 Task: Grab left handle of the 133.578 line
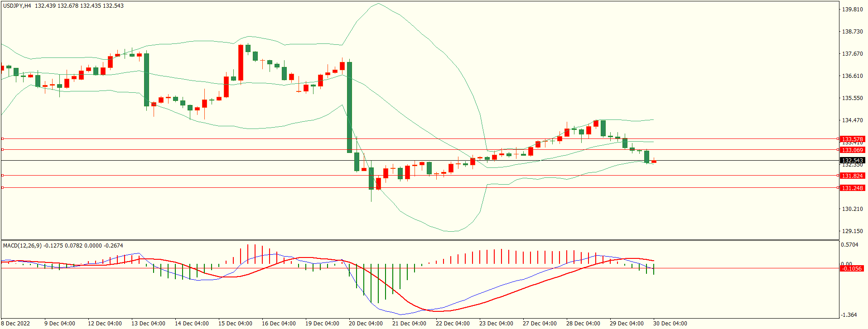[x=2, y=139]
